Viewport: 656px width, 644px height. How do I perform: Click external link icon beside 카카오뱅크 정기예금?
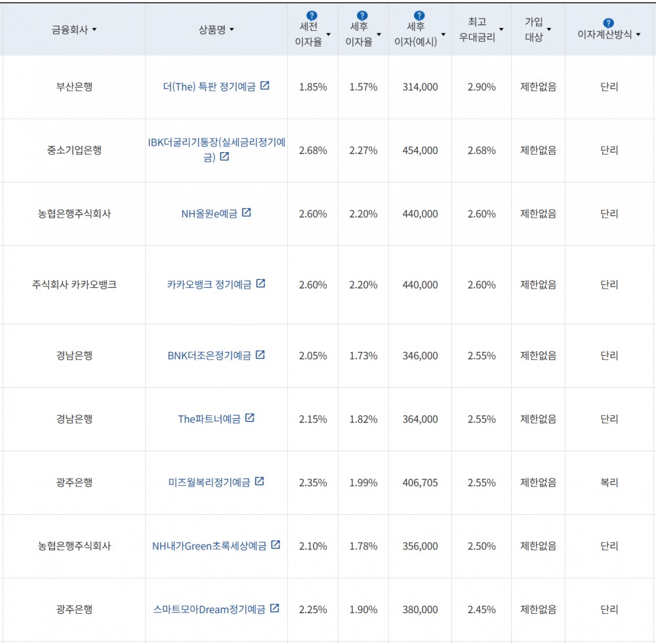[x=260, y=283]
